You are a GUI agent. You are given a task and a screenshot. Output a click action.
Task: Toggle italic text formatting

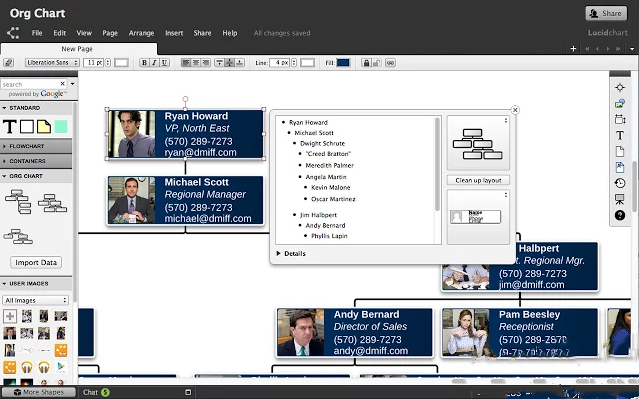pyautogui.click(x=154, y=63)
